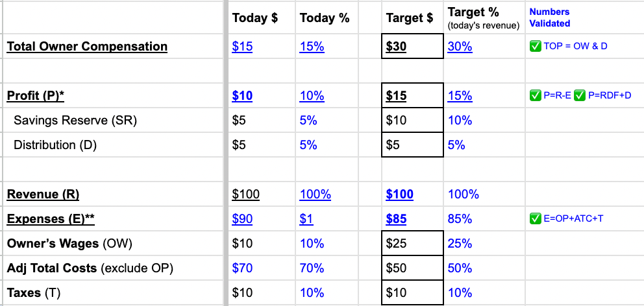
Task: Select the Total Owner Compensation row label
Action: coord(87,47)
